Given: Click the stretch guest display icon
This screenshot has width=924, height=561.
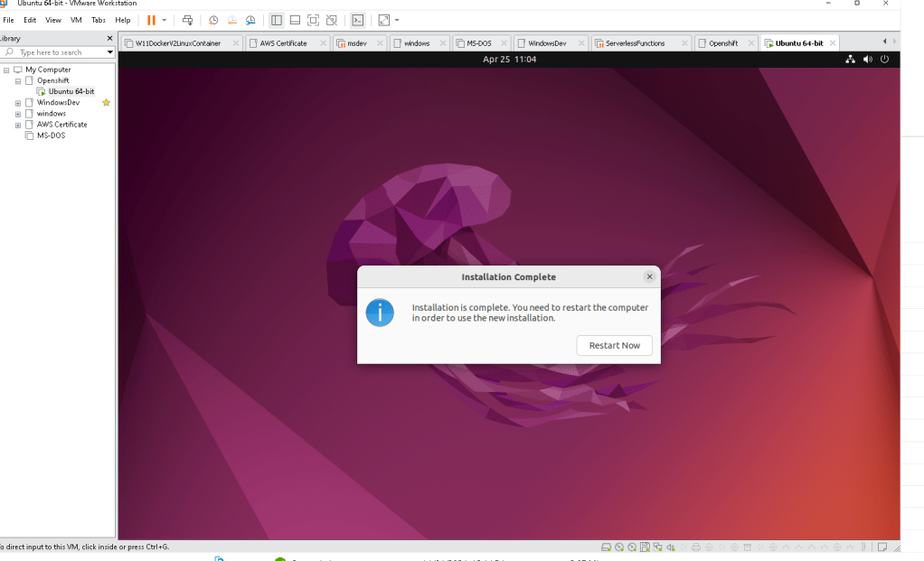Looking at the screenshot, I should point(384,20).
